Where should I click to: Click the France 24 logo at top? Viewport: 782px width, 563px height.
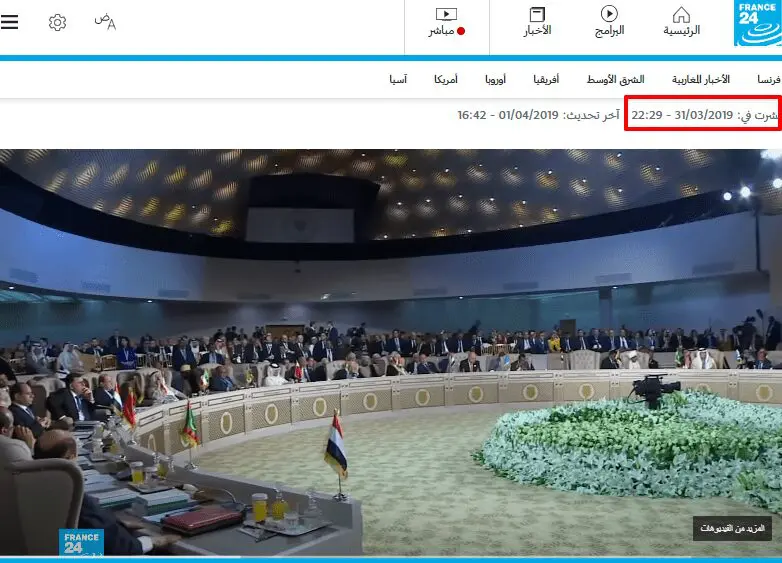point(758,23)
